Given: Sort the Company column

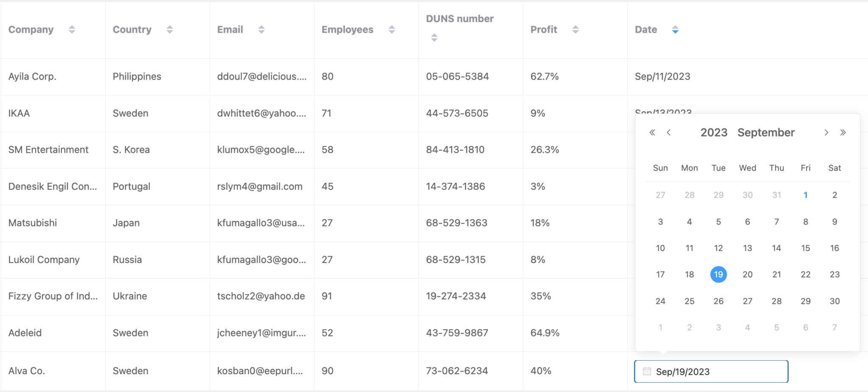Looking at the screenshot, I should click(72, 29).
